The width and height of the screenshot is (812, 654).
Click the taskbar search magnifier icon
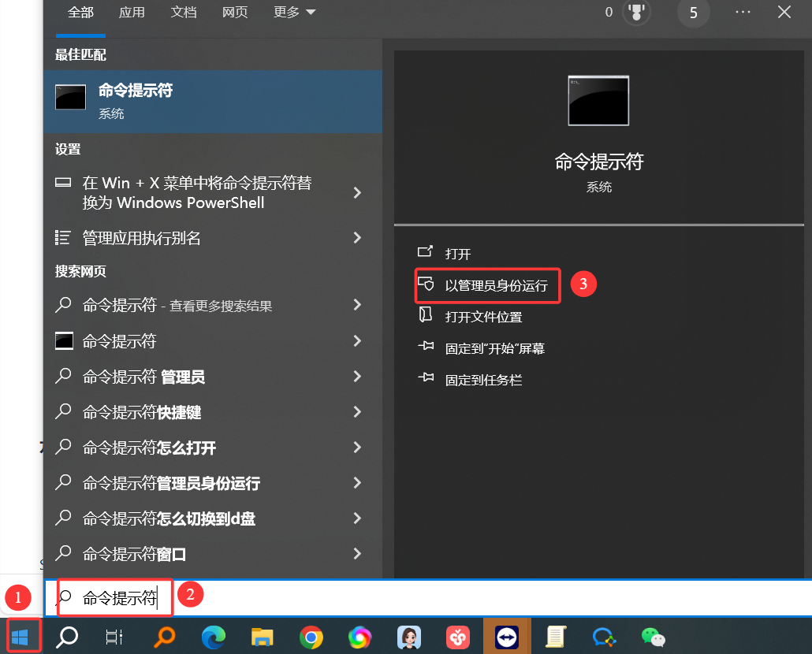[x=67, y=637]
